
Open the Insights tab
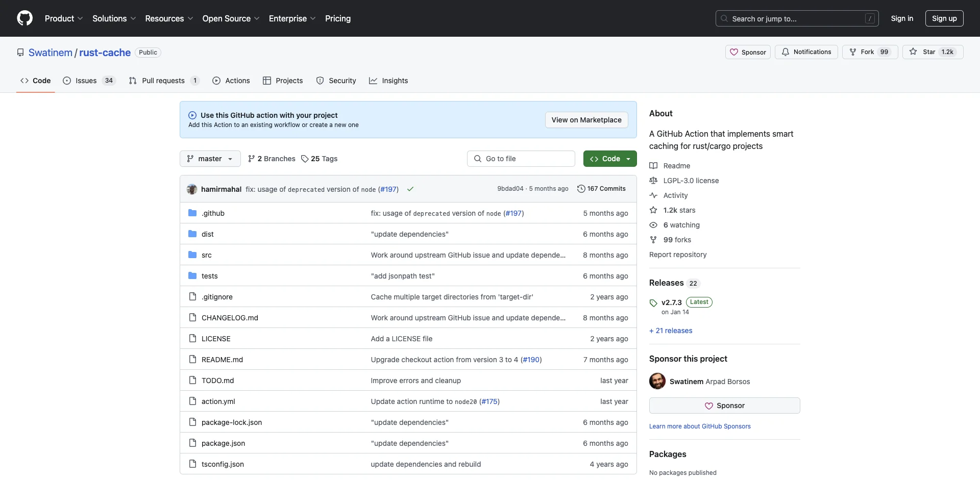pyautogui.click(x=388, y=81)
